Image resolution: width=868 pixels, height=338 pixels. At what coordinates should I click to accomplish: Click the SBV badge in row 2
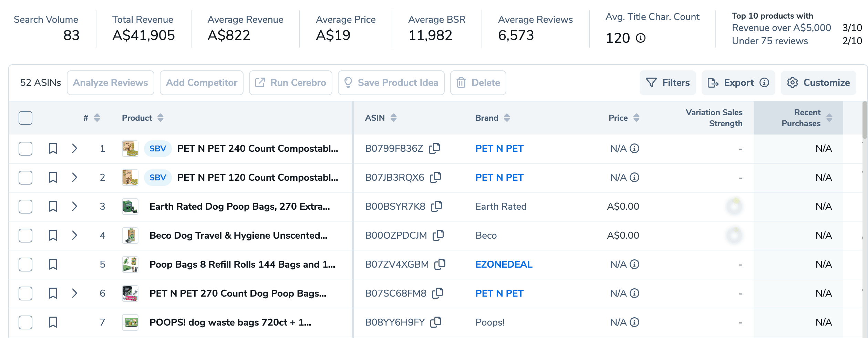coord(158,177)
